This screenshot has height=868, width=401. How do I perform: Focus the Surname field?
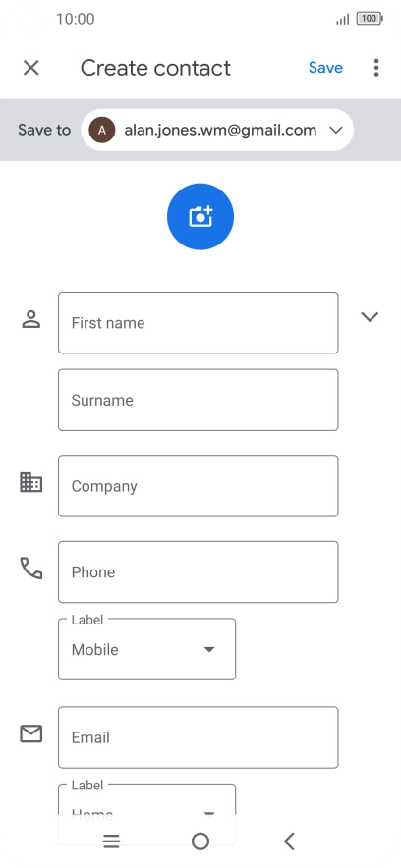click(x=199, y=400)
